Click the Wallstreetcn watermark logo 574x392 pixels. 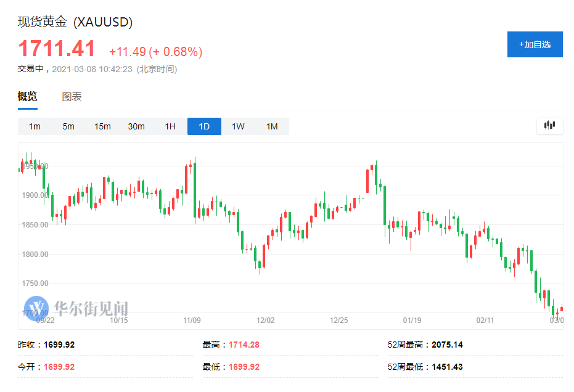(x=36, y=308)
